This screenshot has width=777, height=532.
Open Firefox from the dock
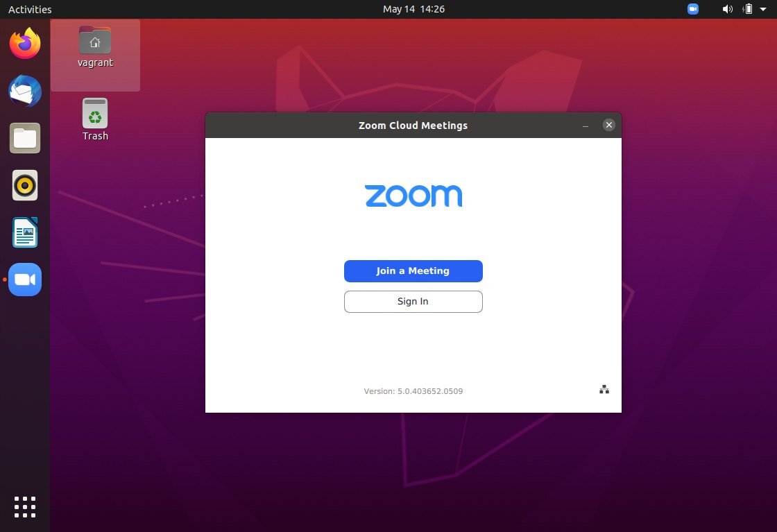pyautogui.click(x=25, y=43)
